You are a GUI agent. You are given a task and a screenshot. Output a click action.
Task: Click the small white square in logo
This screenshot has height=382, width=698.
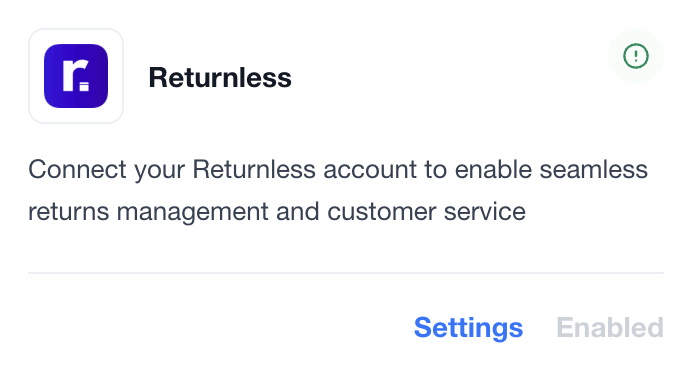click(85, 86)
